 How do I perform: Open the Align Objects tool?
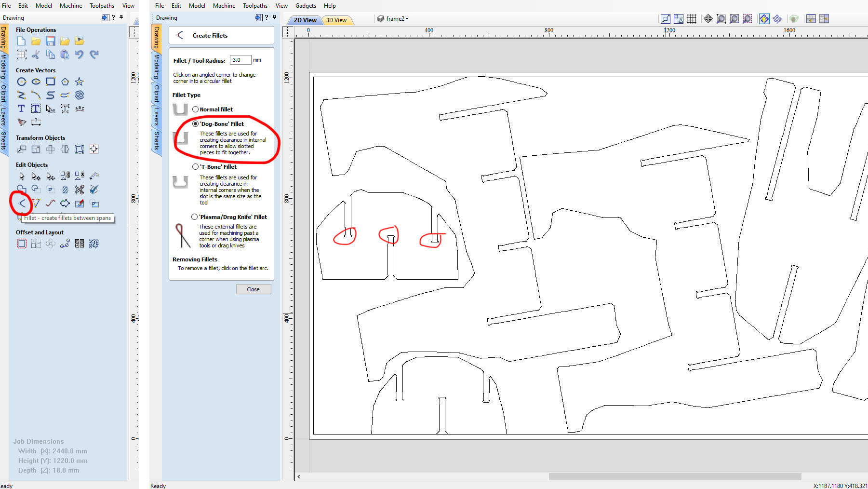click(x=94, y=149)
